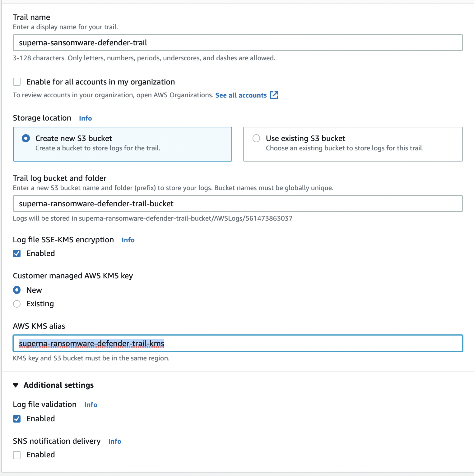
Task: Disable Log file validation checkbox
Action: click(16, 419)
